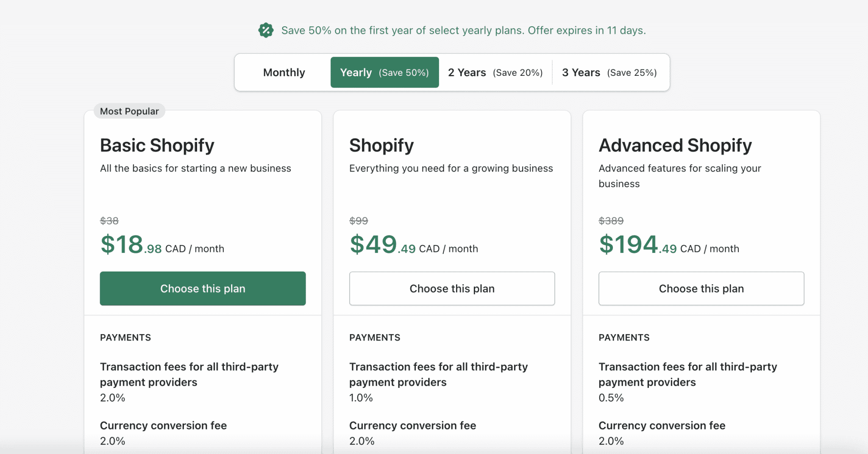Switch to Monthly billing
This screenshot has height=454, width=868.
pos(284,72)
